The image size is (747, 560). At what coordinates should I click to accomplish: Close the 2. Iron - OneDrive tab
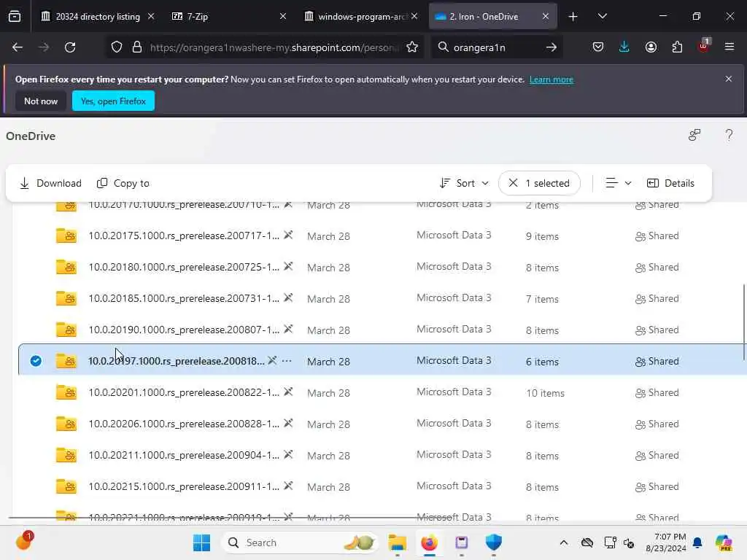pos(546,16)
